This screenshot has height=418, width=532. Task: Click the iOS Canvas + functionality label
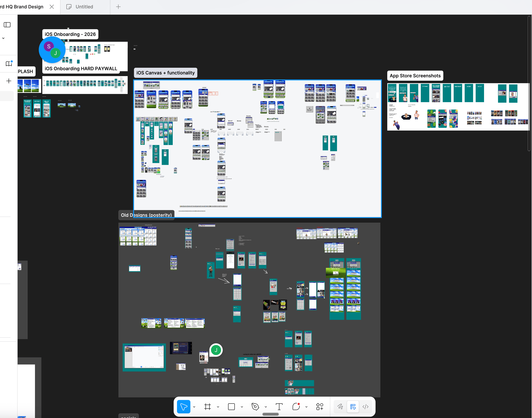tap(165, 73)
